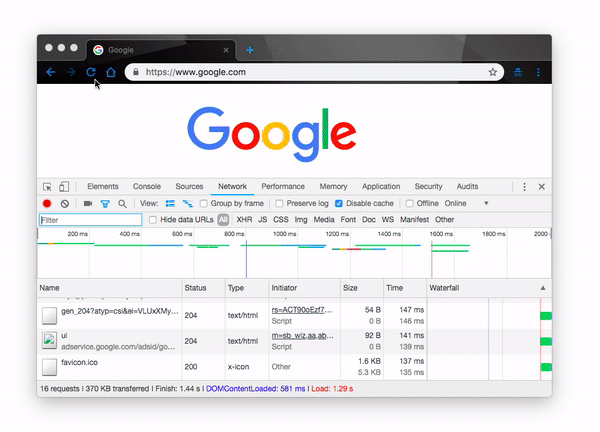600x432 pixels.
Task: Click the favicon.ico file icon
Action: (x=49, y=367)
